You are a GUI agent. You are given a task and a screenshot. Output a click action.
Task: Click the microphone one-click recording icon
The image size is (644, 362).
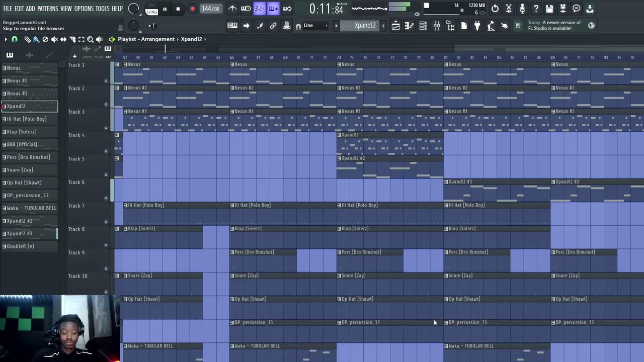point(522,9)
